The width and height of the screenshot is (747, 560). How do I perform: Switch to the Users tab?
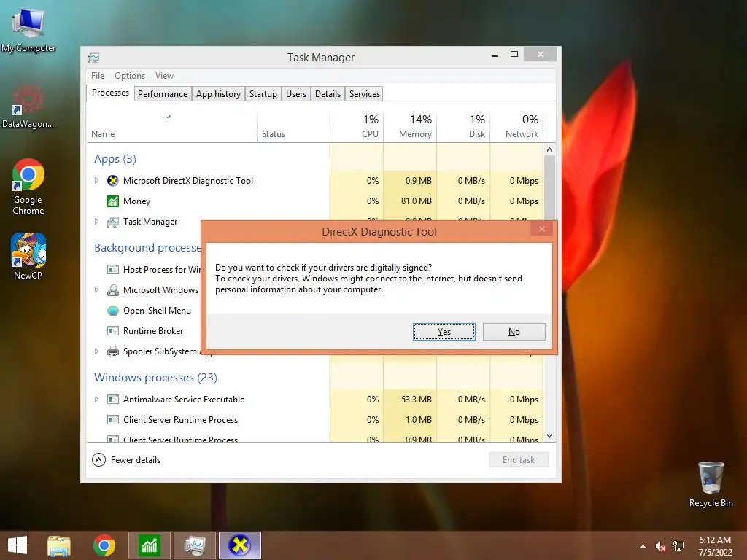coord(296,94)
